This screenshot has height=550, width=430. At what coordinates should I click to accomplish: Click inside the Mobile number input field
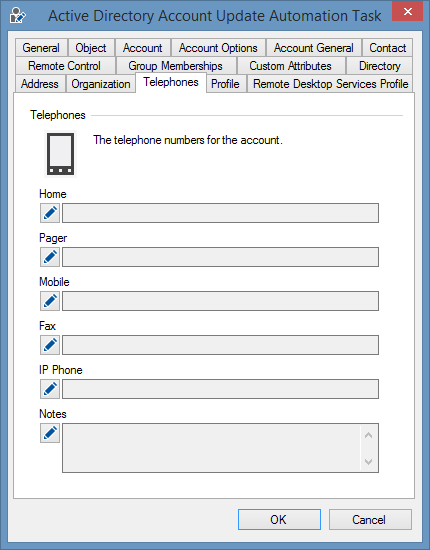click(x=220, y=301)
